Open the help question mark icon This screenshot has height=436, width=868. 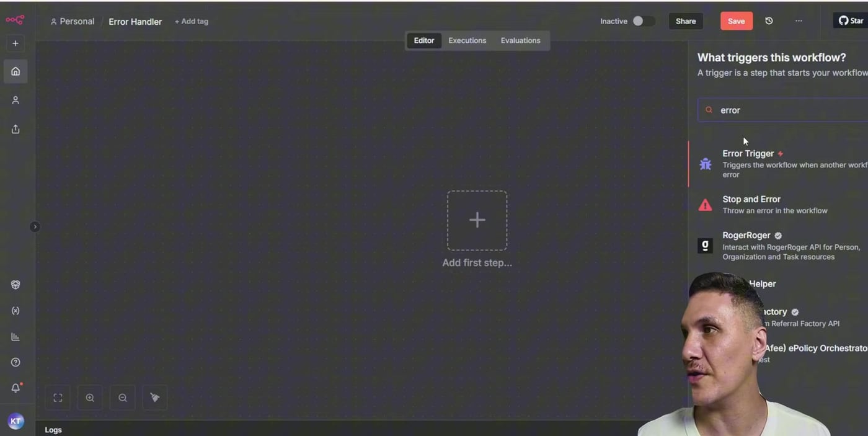[15, 362]
